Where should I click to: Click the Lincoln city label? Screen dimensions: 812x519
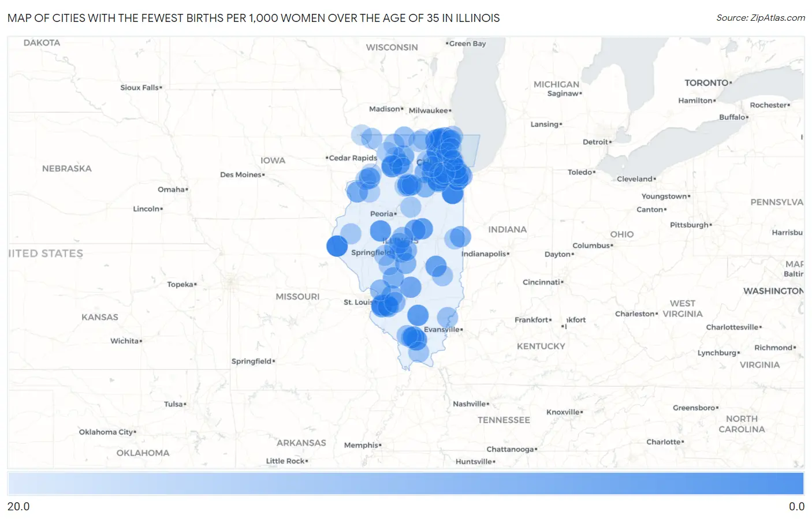coord(146,208)
